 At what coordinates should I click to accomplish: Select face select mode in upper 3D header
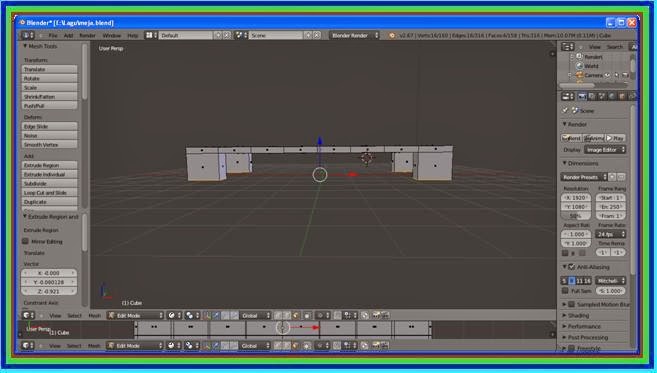(x=296, y=315)
